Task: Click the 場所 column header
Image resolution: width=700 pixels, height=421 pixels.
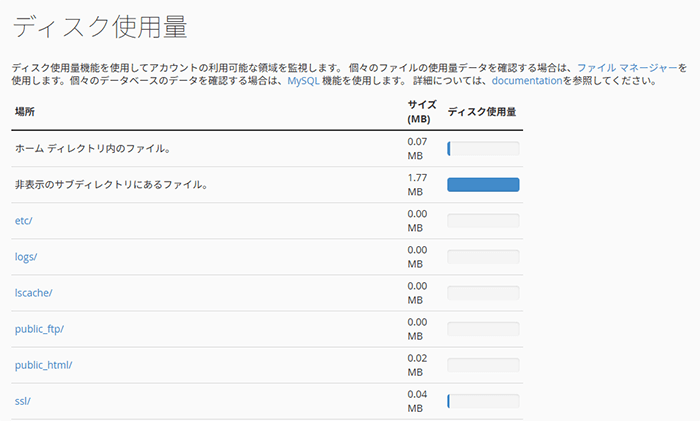Action: (25, 112)
